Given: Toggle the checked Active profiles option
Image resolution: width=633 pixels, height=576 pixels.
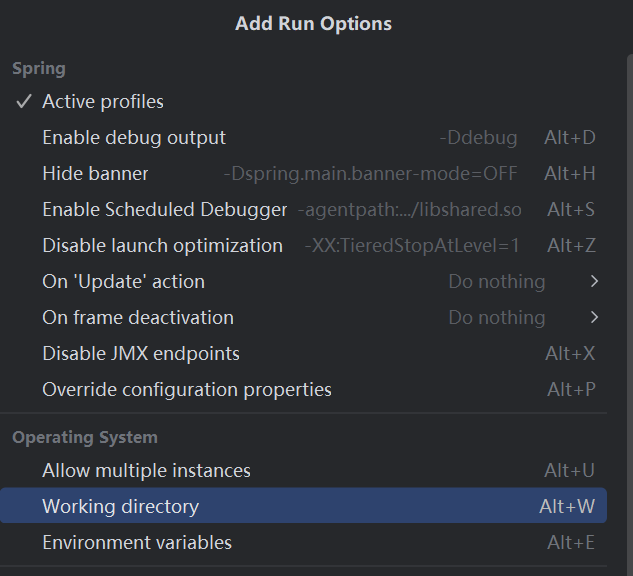Looking at the screenshot, I should (103, 102).
